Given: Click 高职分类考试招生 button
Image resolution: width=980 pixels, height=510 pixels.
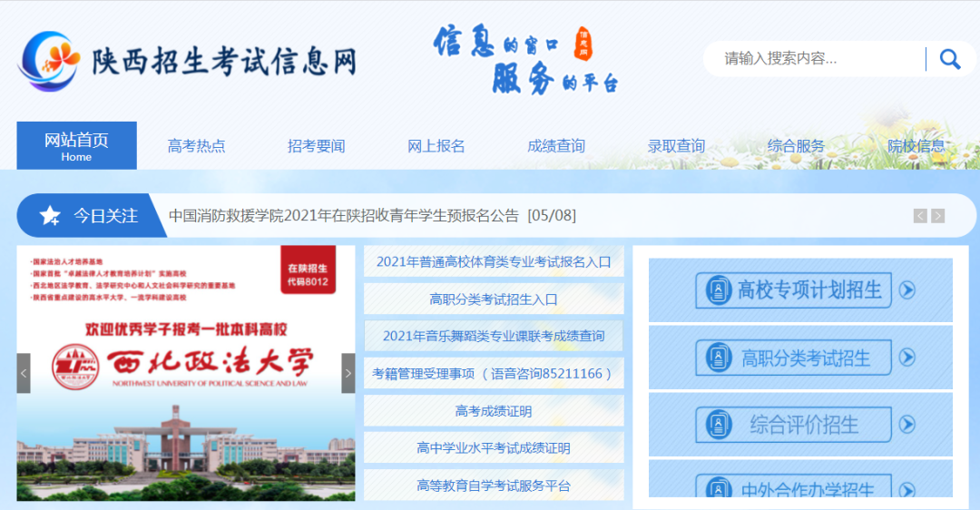Looking at the screenshot, I should (793, 358).
